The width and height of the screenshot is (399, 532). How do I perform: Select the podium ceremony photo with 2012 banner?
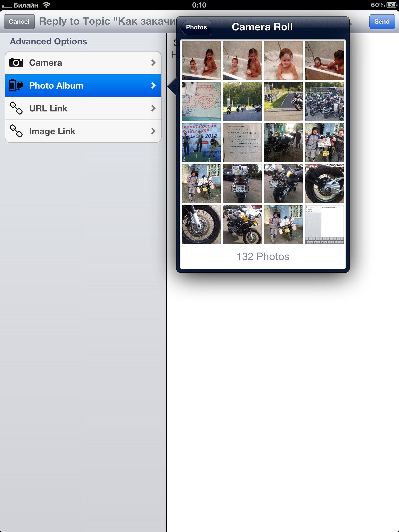pos(201,143)
